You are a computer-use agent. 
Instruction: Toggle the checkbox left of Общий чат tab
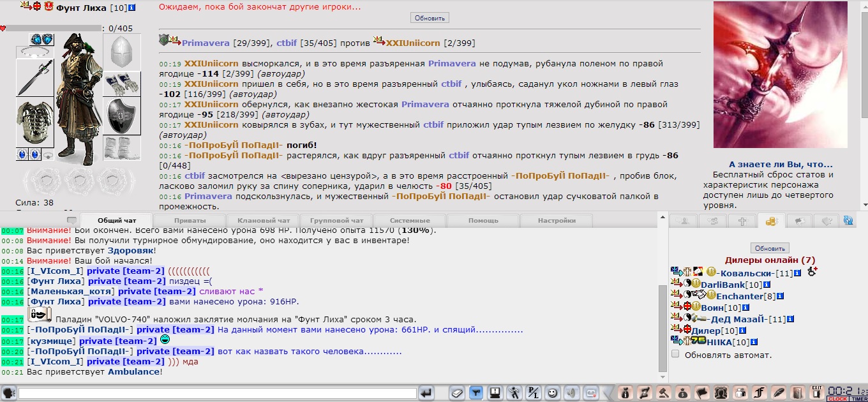[x=71, y=221]
